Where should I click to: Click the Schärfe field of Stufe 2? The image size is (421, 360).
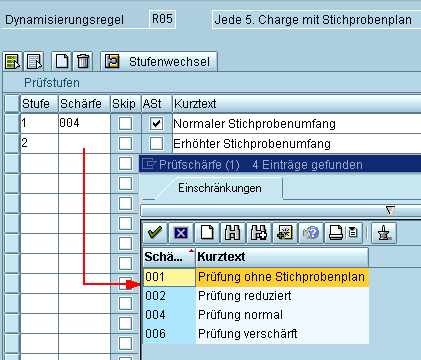84,144
